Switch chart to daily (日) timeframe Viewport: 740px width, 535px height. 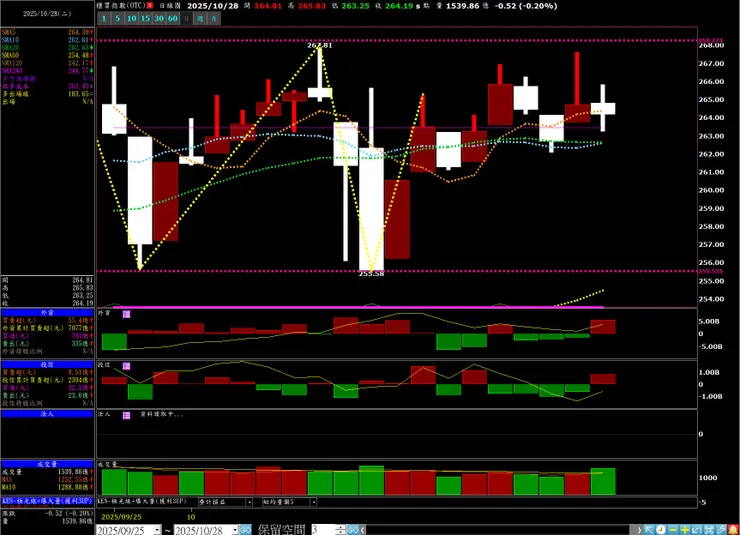186,18
